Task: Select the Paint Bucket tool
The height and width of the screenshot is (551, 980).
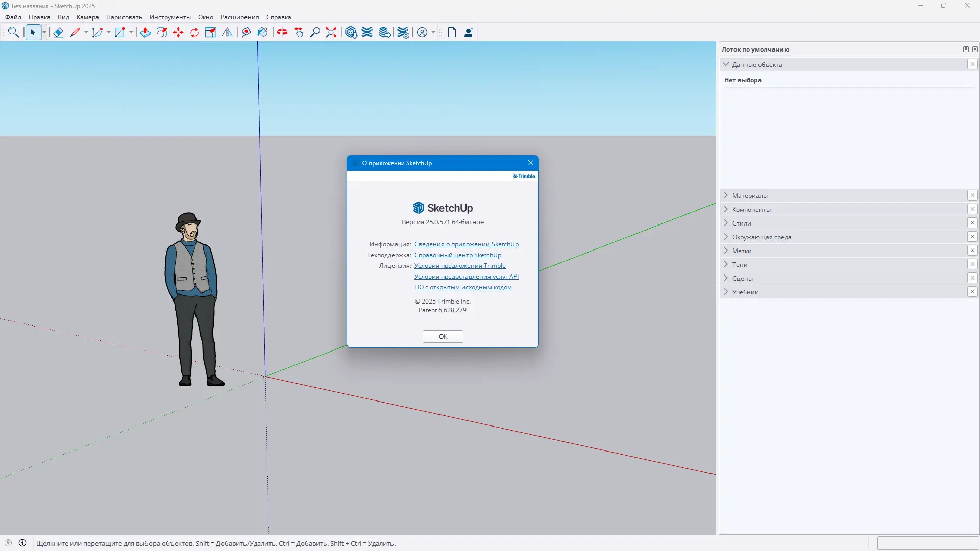Action: tap(262, 33)
